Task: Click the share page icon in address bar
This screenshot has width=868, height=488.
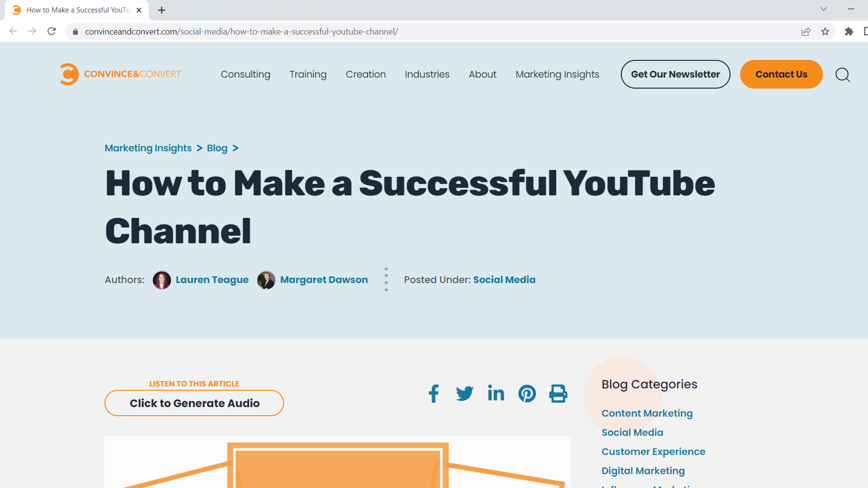Action: (x=806, y=32)
